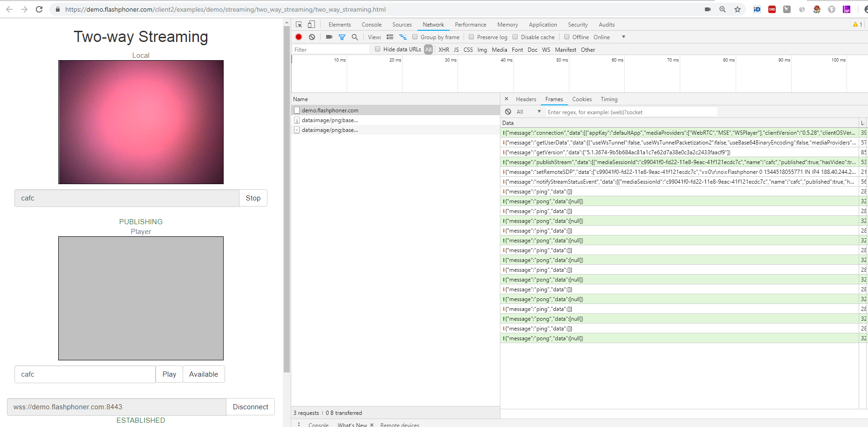Click the red record network log icon

tap(299, 37)
